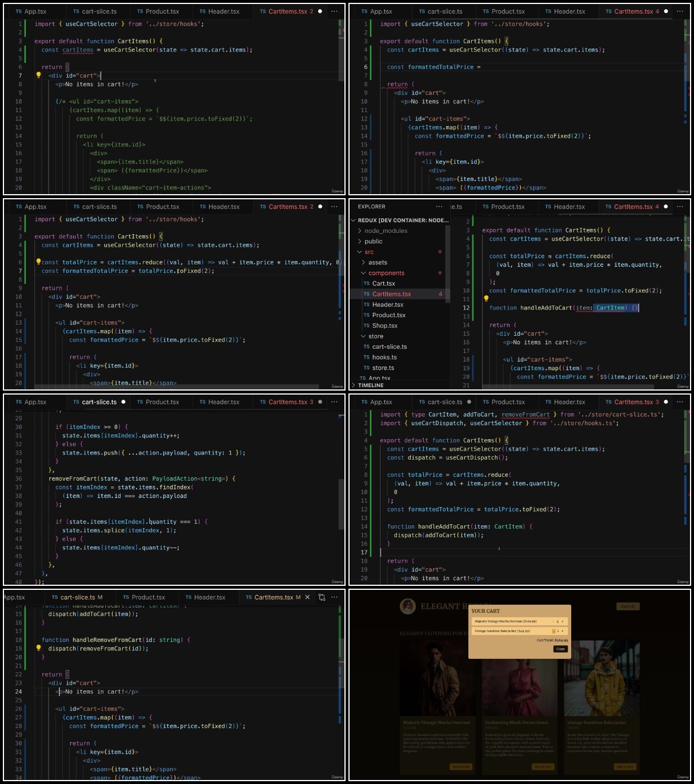The image size is (694, 784).
Task: Click the unsaved dot on the cart-slice.ts tab
Action: pyautogui.click(x=123, y=402)
